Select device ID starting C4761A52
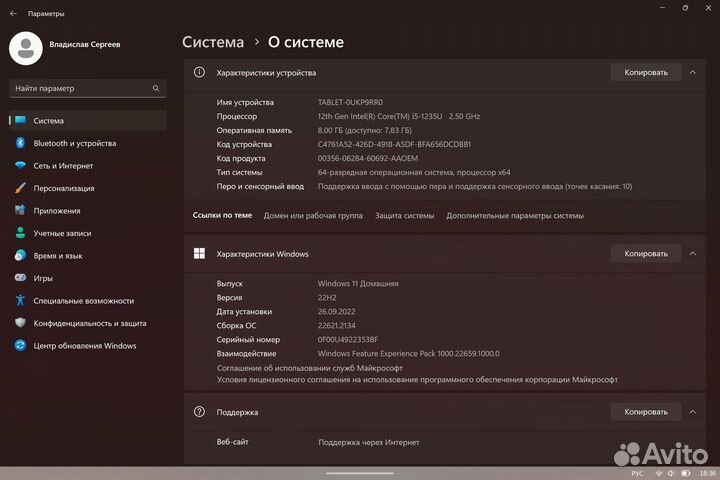Viewport: 720px width, 480px height. (x=394, y=144)
